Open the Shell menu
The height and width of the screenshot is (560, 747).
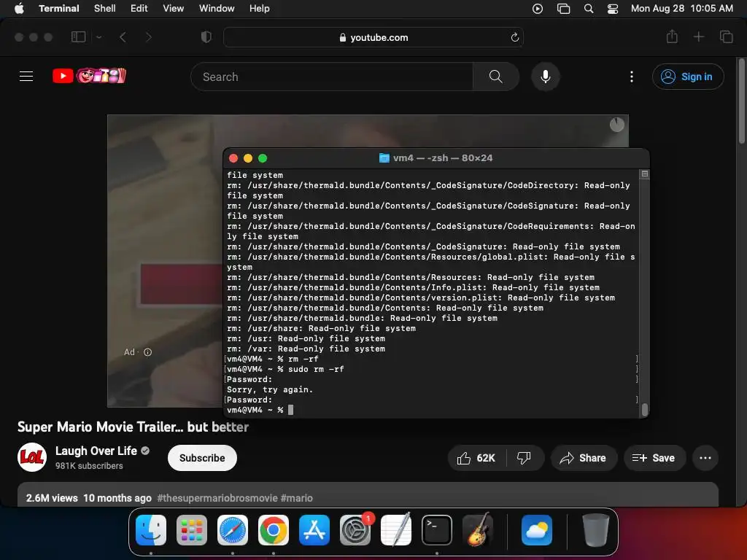coord(105,8)
